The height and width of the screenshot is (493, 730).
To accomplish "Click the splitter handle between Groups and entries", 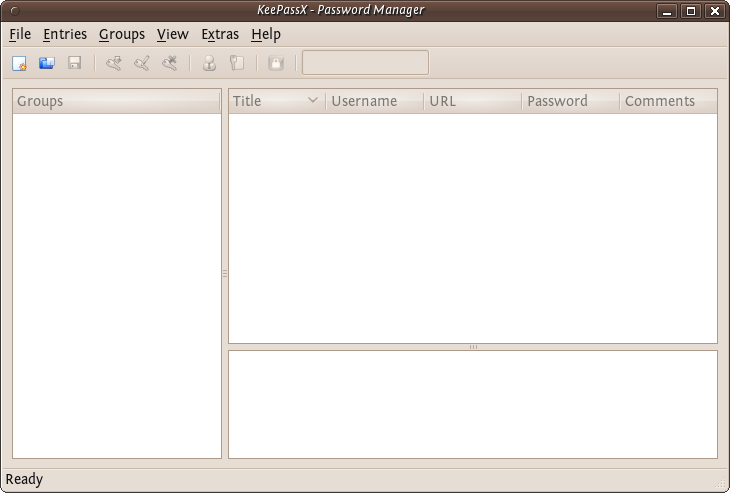I will tap(225, 273).
